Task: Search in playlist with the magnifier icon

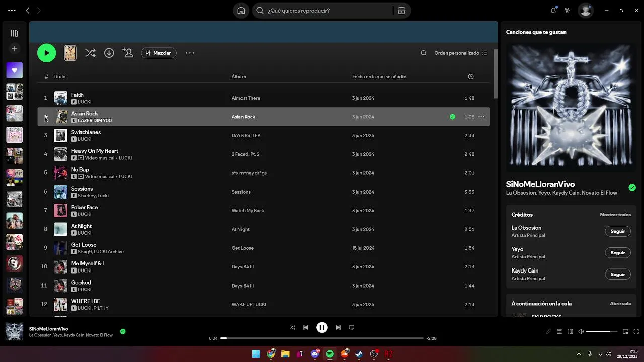Action: coord(424,53)
